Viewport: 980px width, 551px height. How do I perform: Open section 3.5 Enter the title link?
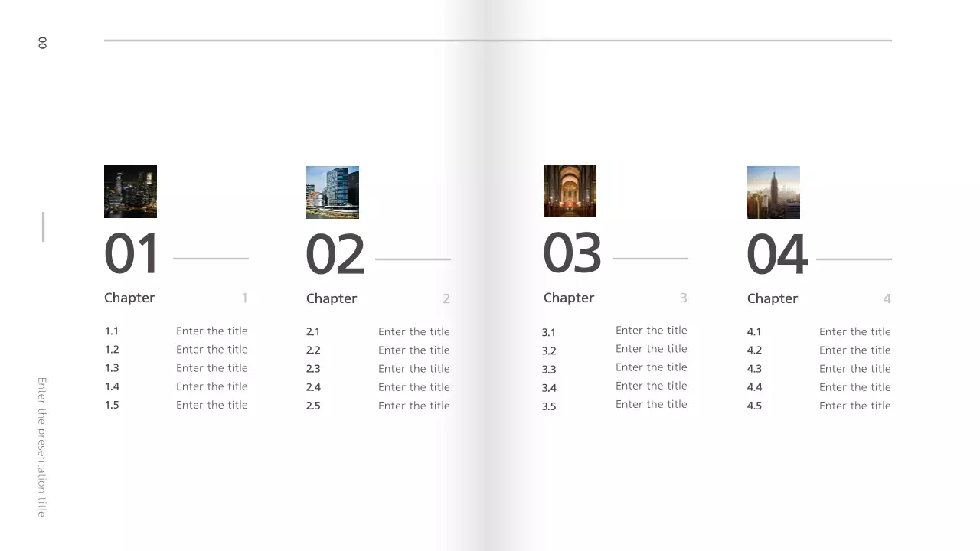pyautogui.click(x=652, y=404)
